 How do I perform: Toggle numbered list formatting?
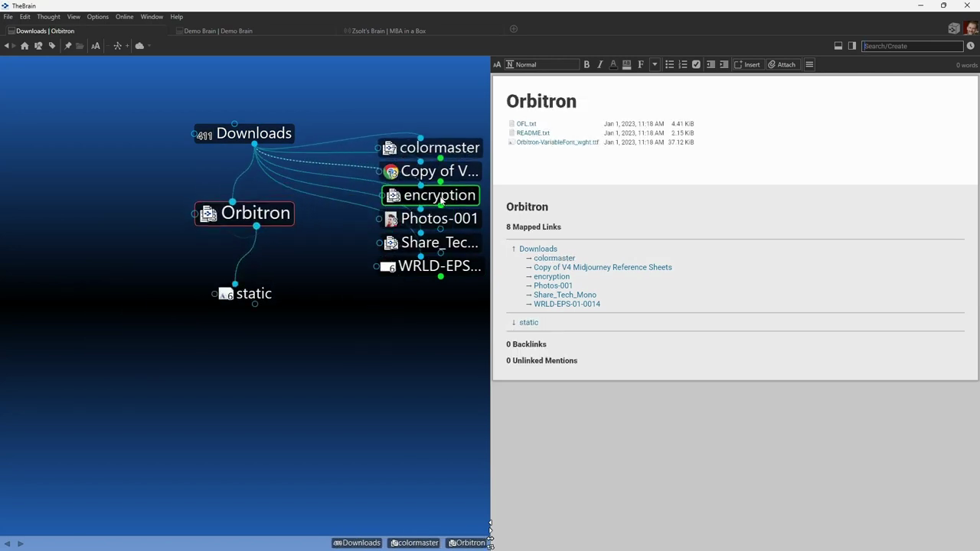point(683,65)
